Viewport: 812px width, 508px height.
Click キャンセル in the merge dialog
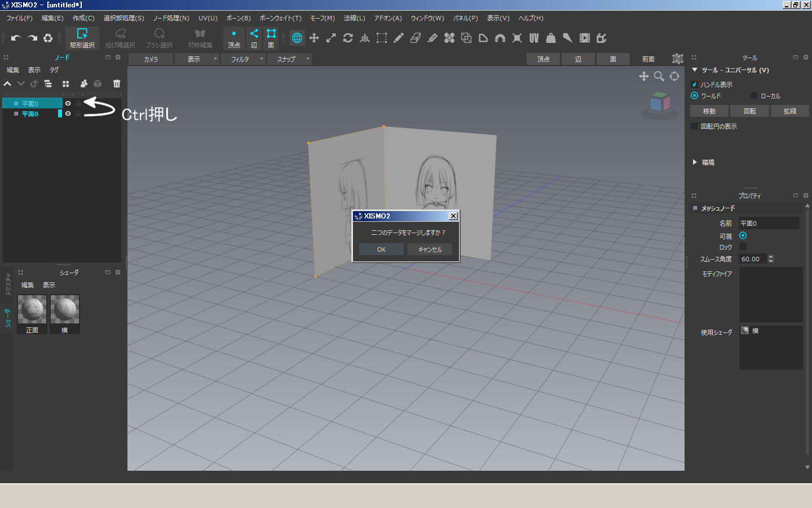(430, 249)
